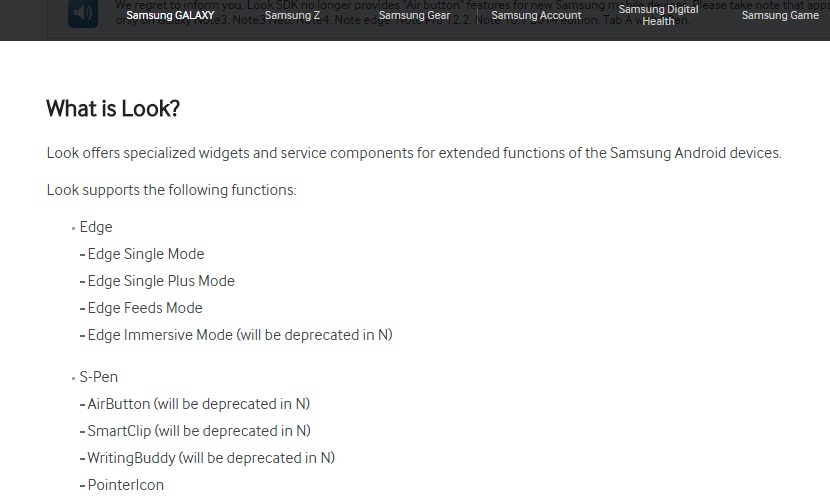Image resolution: width=830 pixels, height=502 pixels.
Task: Click "Look supports the following functions" text
Action: [x=172, y=190]
